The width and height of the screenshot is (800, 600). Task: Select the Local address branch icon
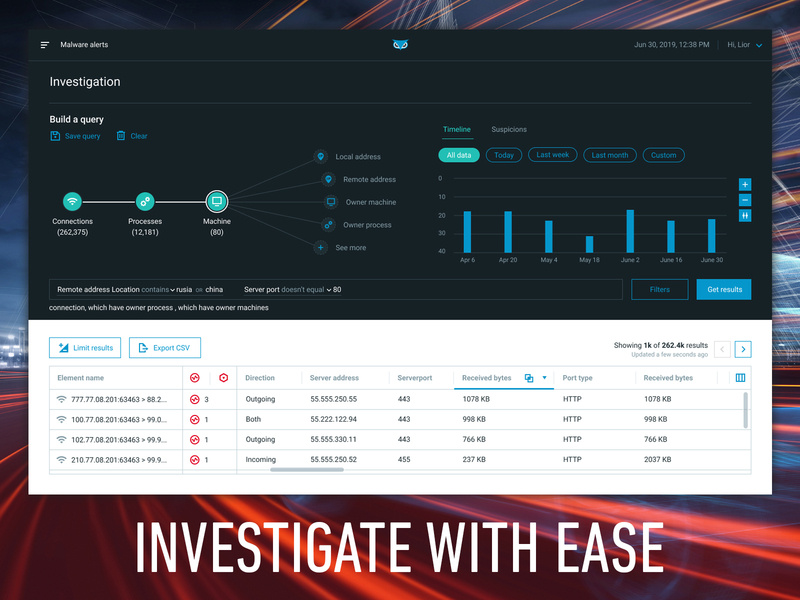tap(320, 156)
